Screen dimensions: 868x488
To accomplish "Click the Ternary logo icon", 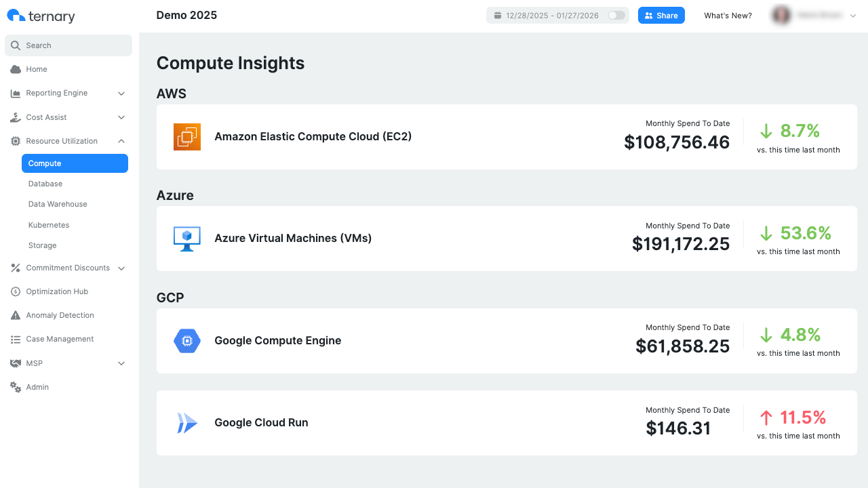I will pyautogui.click(x=15, y=15).
